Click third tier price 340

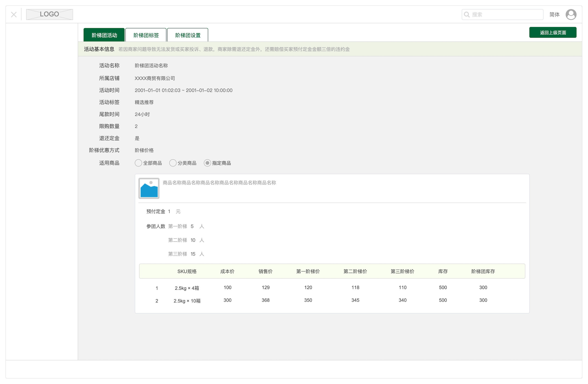(402, 300)
